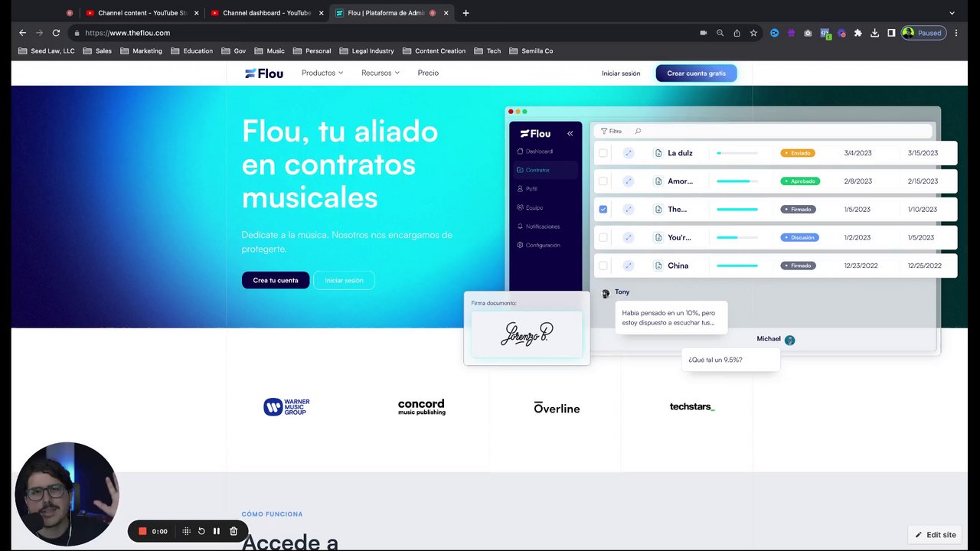Open the code extension with the green badge

coord(825,33)
